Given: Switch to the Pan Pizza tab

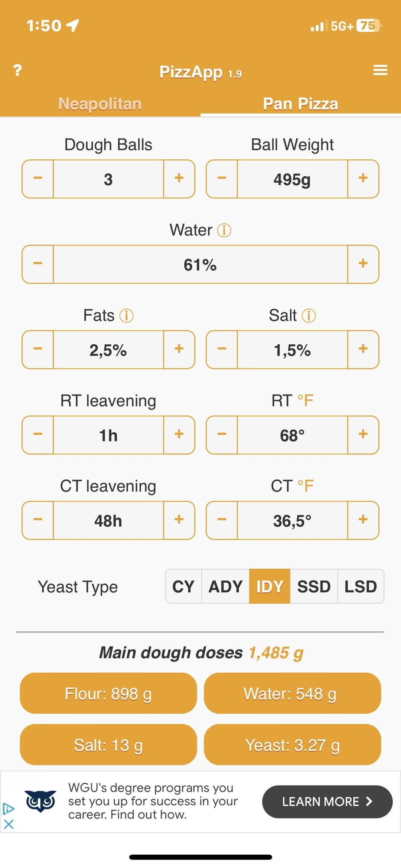Looking at the screenshot, I should pyautogui.click(x=300, y=104).
